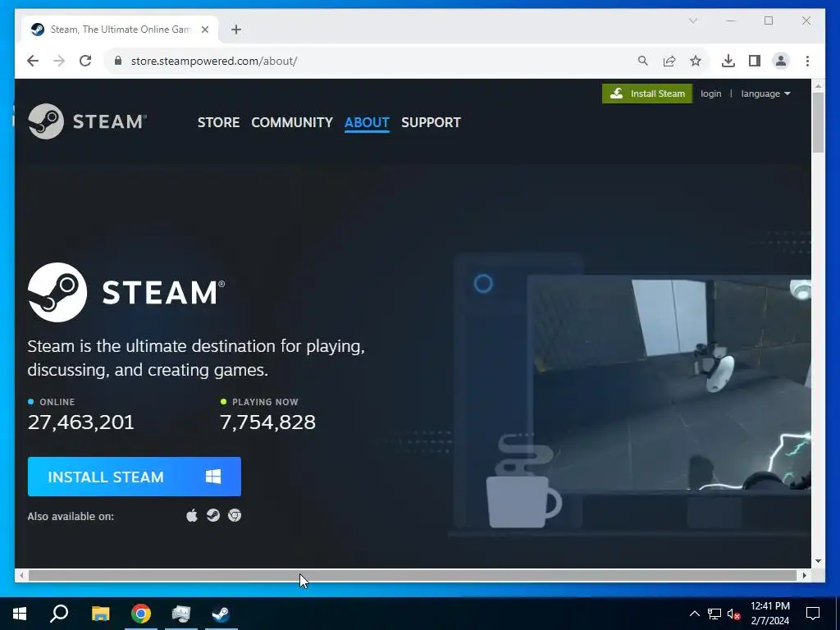The width and height of the screenshot is (840, 630).
Task: Expand the language dropdown
Action: 765,94
